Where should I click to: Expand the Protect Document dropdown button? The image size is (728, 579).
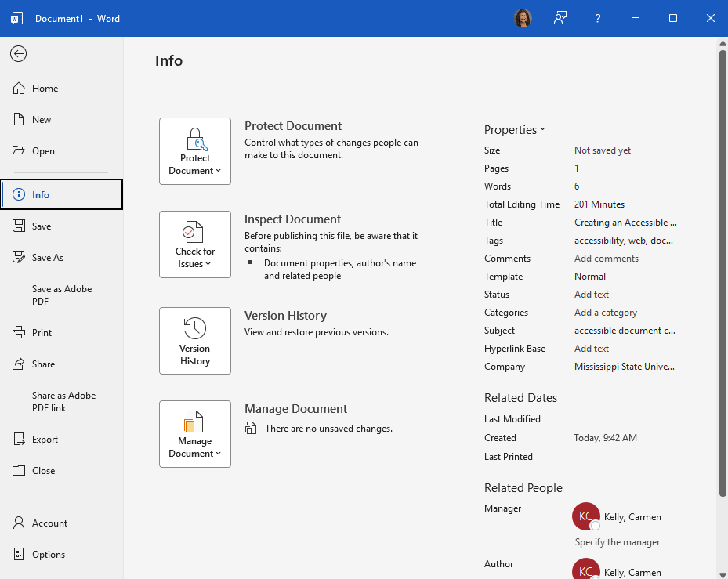pyautogui.click(x=195, y=151)
